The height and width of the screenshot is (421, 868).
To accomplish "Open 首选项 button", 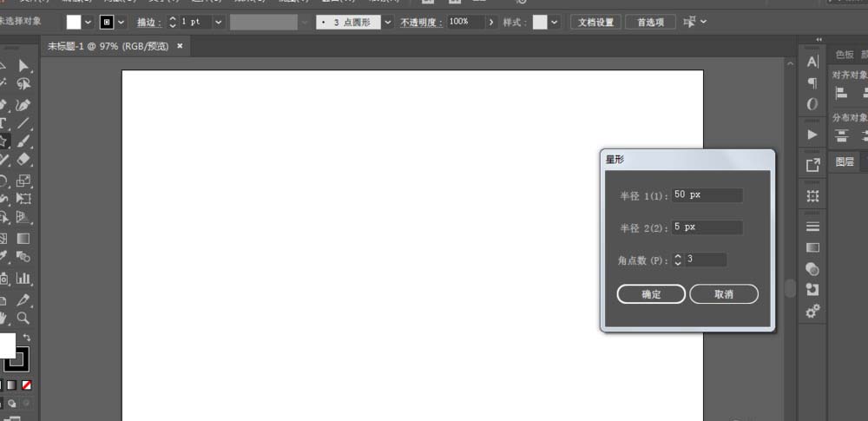I will click(x=650, y=23).
